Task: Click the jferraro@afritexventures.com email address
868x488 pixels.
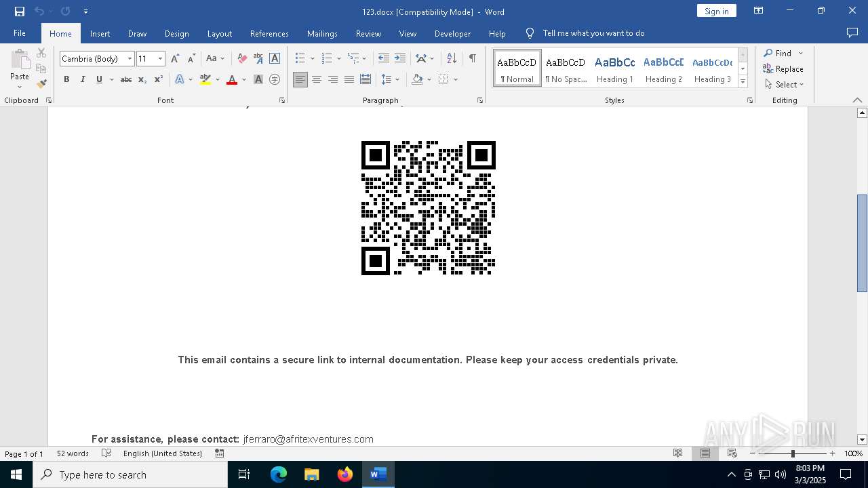Action: coord(308,439)
